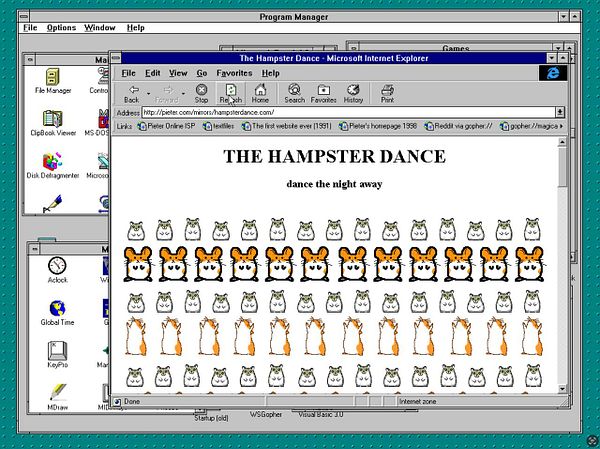Click inside the Address URL field

tap(348, 112)
